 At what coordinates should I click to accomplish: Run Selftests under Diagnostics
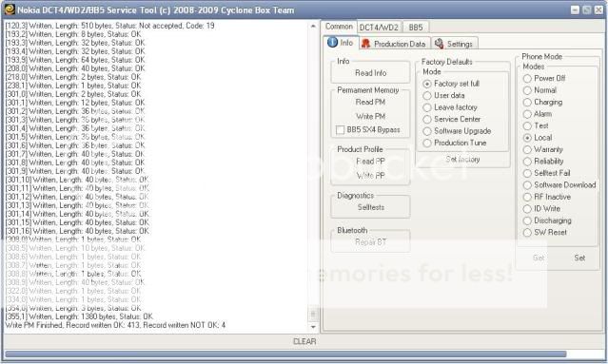pyautogui.click(x=370, y=207)
